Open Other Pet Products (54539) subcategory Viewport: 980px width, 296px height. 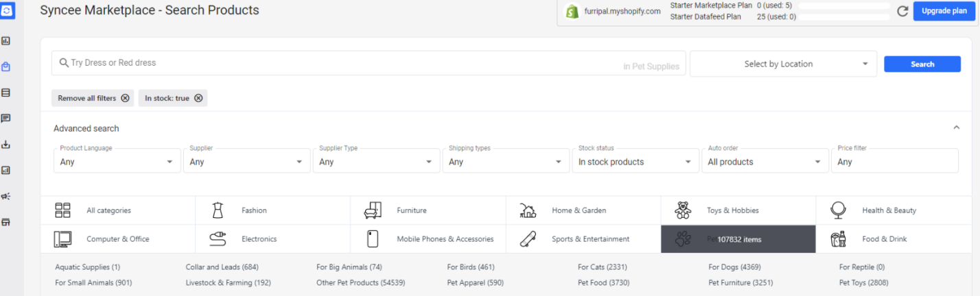[360, 282]
